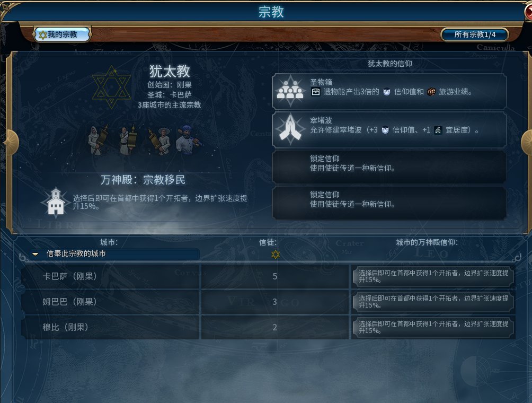Click the first white-robed religious unit figure

[97, 140]
